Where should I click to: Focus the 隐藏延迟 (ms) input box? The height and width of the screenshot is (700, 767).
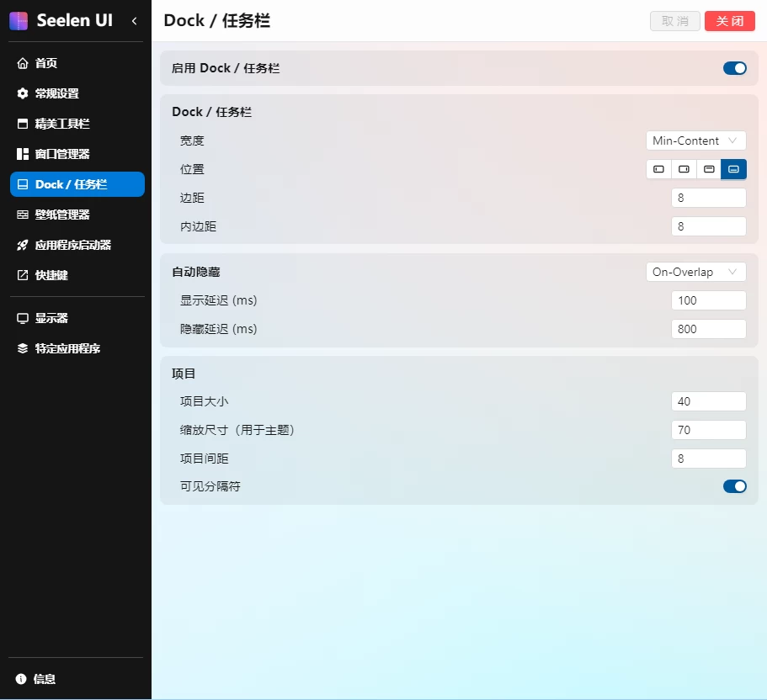pos(708,329)
